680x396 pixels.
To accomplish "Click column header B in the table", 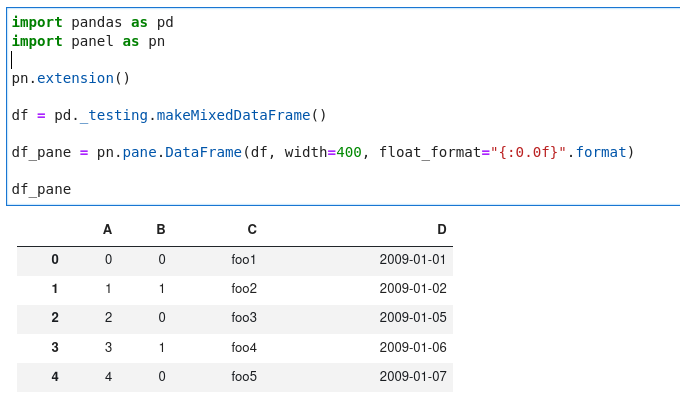I will point(161,229).
